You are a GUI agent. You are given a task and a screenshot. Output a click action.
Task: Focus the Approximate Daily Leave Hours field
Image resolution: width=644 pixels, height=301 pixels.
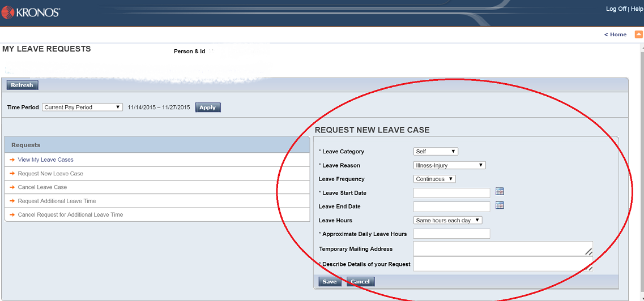[452, 234]
